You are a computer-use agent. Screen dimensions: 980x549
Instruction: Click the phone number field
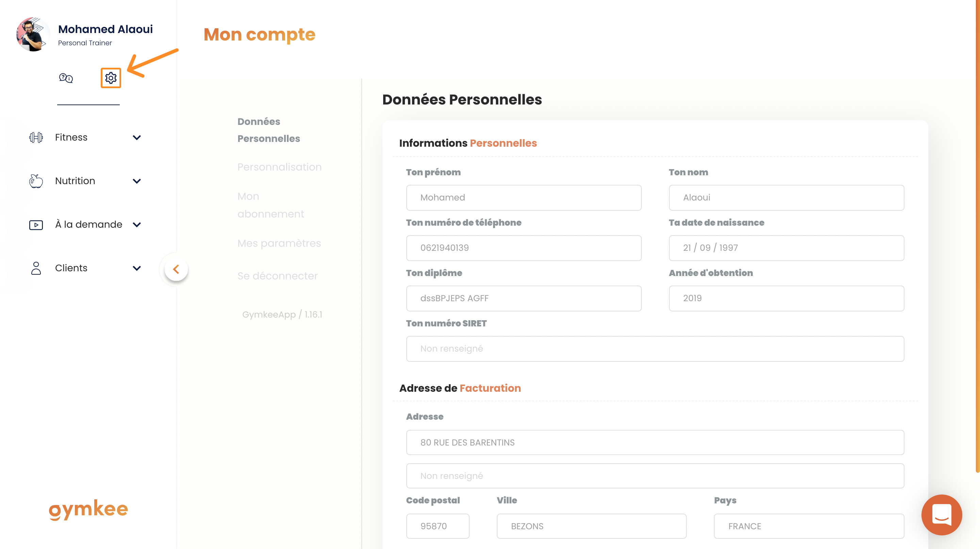[x=523, y=248]
